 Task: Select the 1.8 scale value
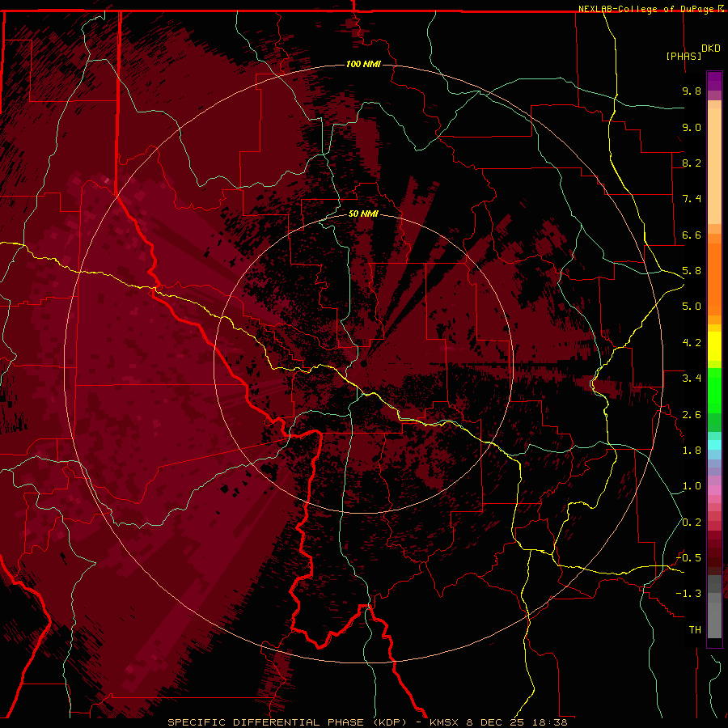pyautogui.click(x=692, y=451)
